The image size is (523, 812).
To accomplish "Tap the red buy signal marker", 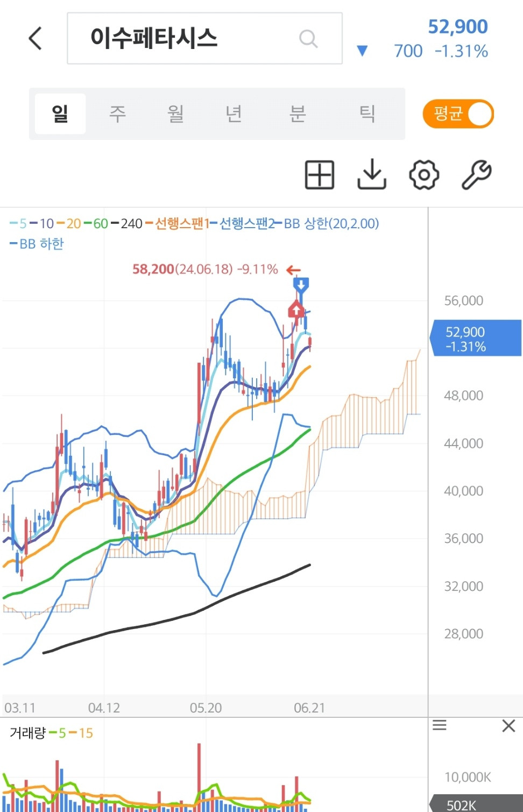I will [296, 309].
